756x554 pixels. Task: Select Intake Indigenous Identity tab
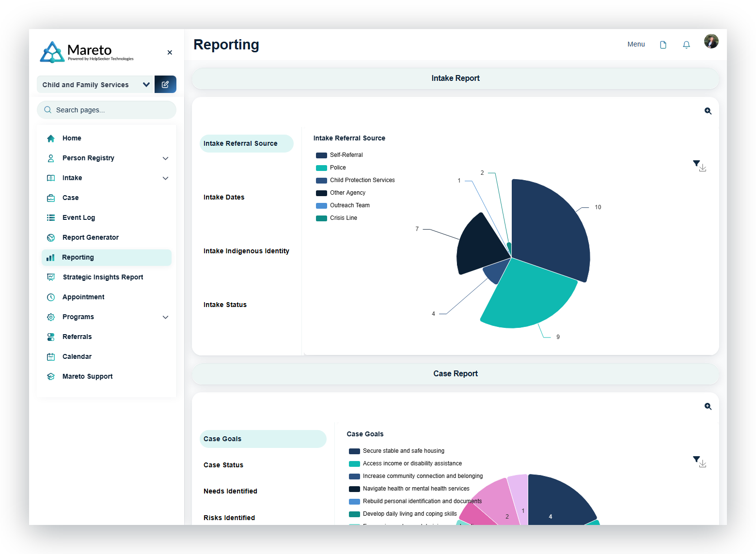[x=246, y=251]
